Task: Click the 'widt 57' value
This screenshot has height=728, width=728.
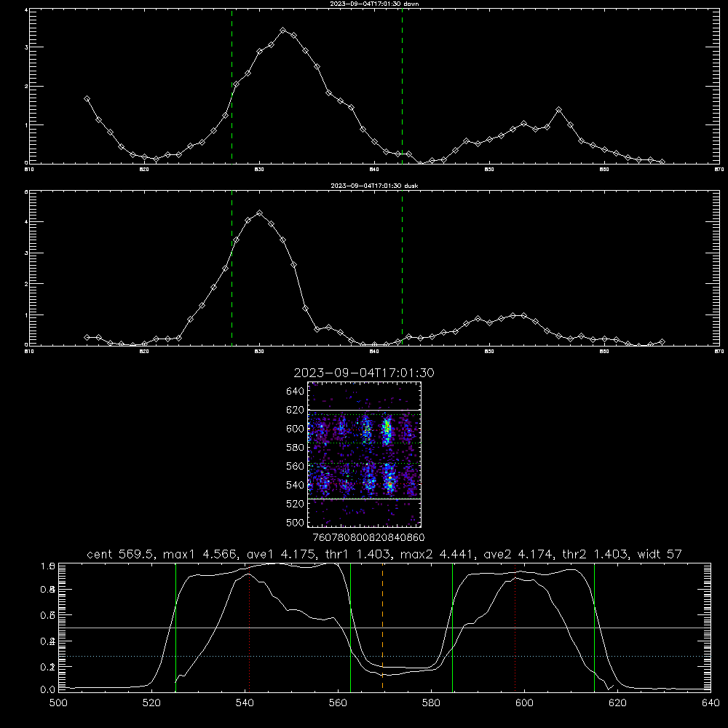Action: pos(660,554)
